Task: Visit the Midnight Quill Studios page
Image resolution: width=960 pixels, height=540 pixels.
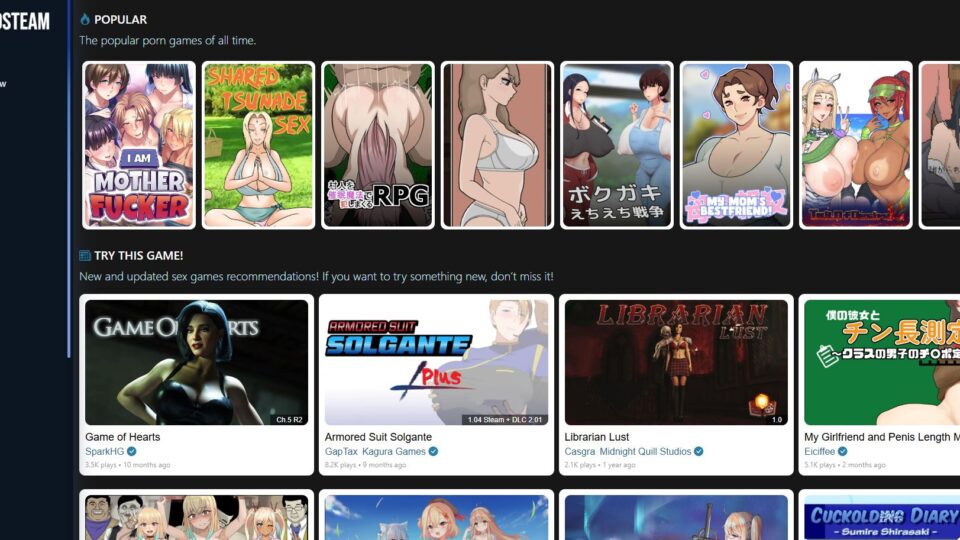Action: 645,451
